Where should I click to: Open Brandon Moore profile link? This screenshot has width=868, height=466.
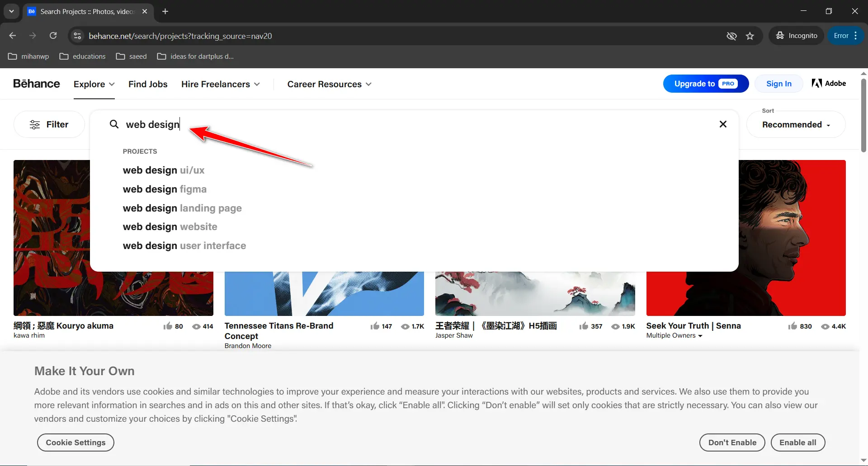click(248, 346)
